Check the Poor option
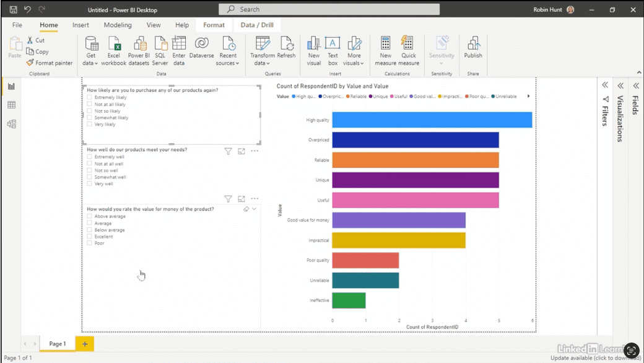This screenshot has width=644, height=363. pos(89,243)
